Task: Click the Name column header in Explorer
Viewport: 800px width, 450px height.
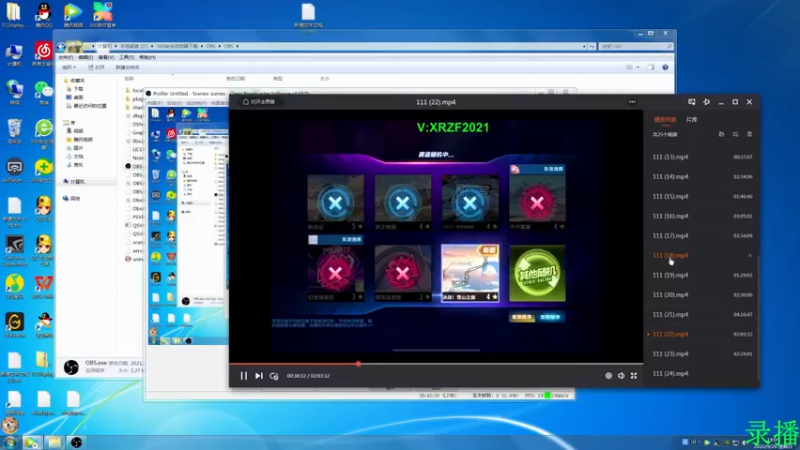Action: tap(129, 79)
